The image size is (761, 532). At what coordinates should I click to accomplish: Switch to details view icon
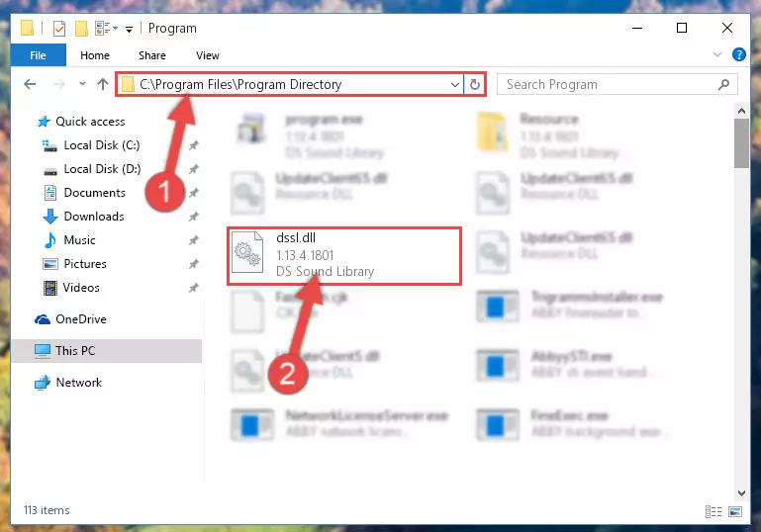pyautogui.click(x=713, y=511)
